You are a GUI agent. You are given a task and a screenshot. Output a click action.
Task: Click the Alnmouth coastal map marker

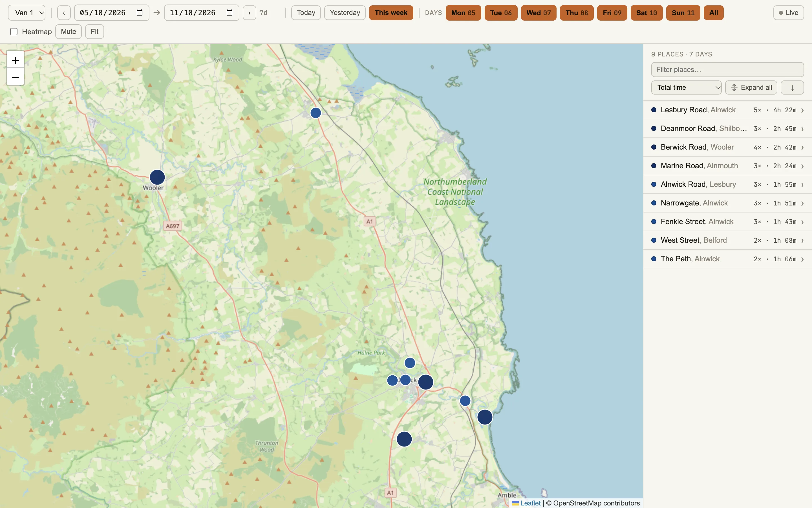coord(484,417)
